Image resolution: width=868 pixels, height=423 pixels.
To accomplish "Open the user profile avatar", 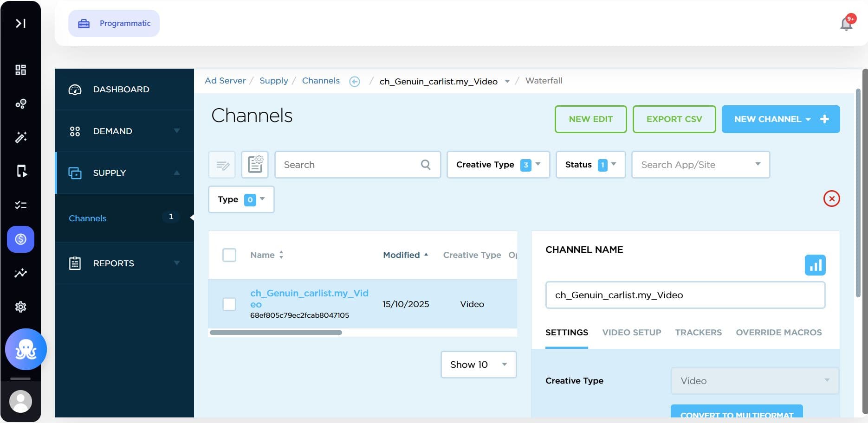I will click(x=20, y=401).
